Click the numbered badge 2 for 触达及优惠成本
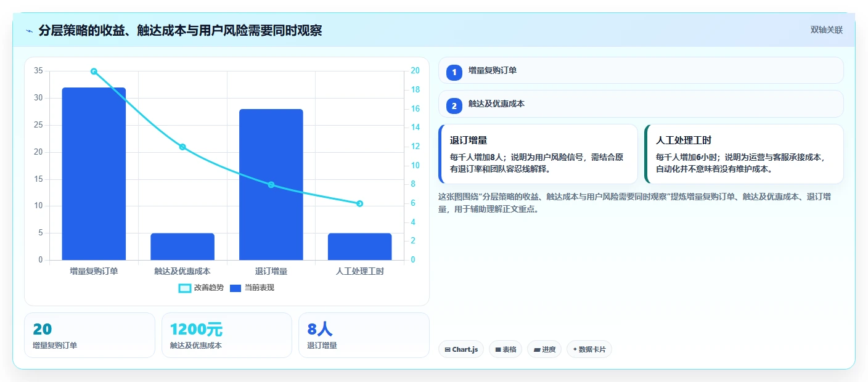 tap(454, 105)
